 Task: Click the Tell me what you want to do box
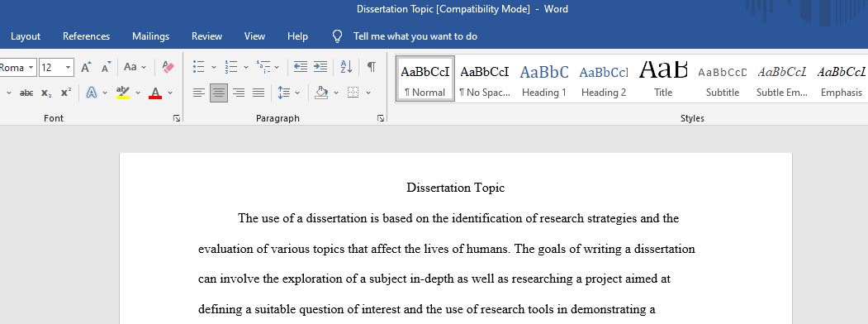[x=415, y=36]
